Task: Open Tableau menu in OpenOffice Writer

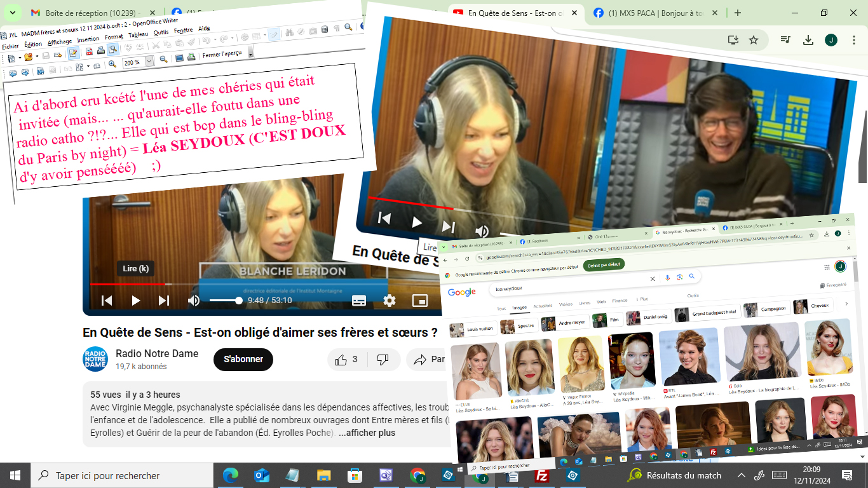Action: pyautogui.click(x=138, y=34)
